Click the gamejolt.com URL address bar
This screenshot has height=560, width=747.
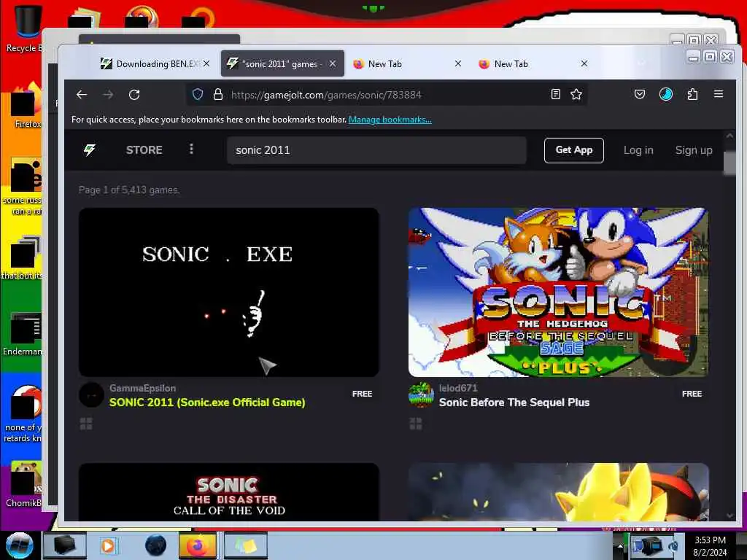386,95
